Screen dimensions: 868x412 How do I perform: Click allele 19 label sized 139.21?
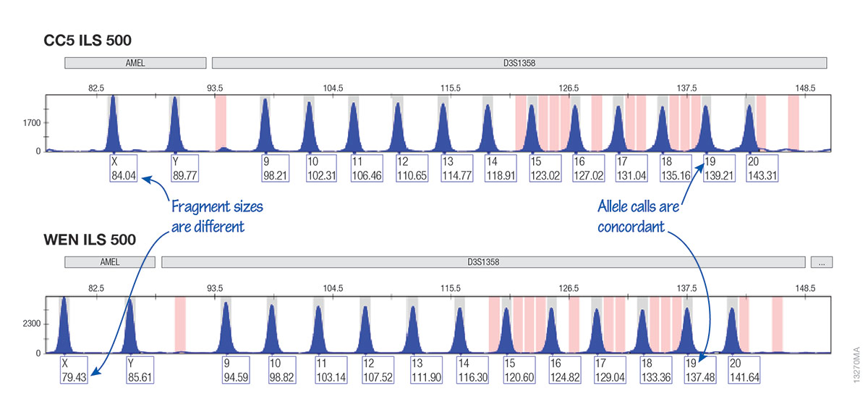pos(716,168)
